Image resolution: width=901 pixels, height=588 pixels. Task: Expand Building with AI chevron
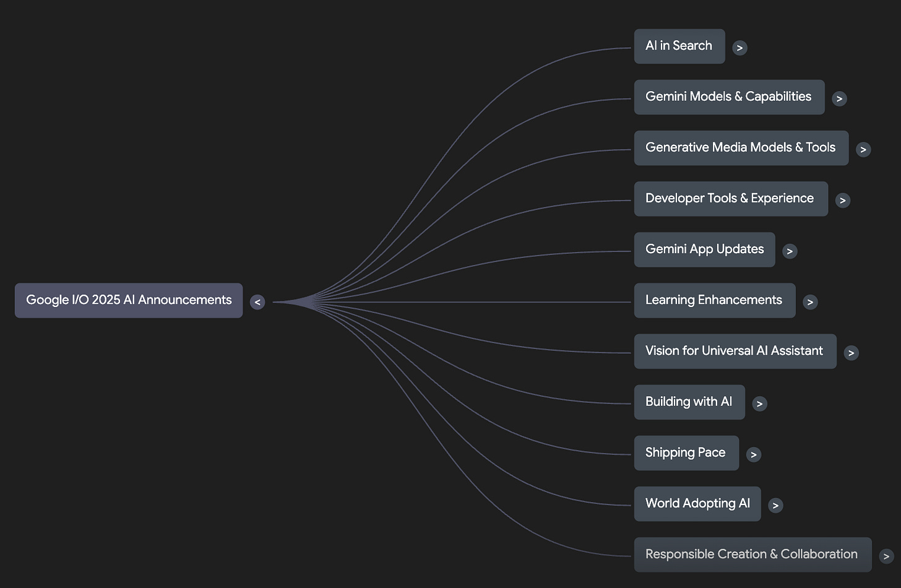point(759,404)
